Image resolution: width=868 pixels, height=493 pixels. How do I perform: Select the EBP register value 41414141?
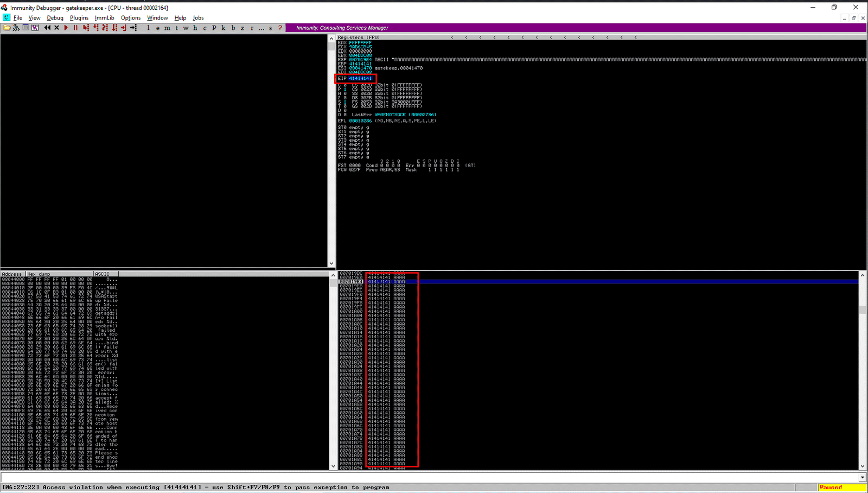360,64
